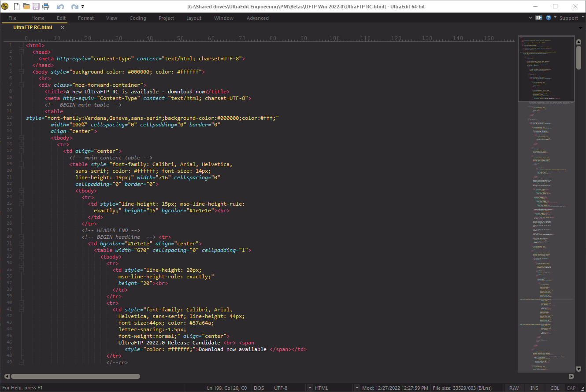This screenshot has width=586, height=392.
Task: Select the UltraFTP RC.html file tab
Action: pyautogui.click(x=33, y=27)
